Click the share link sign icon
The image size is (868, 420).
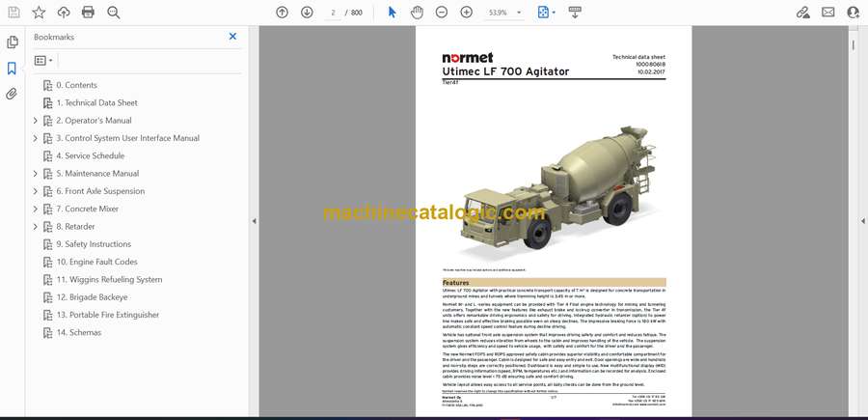802,13
